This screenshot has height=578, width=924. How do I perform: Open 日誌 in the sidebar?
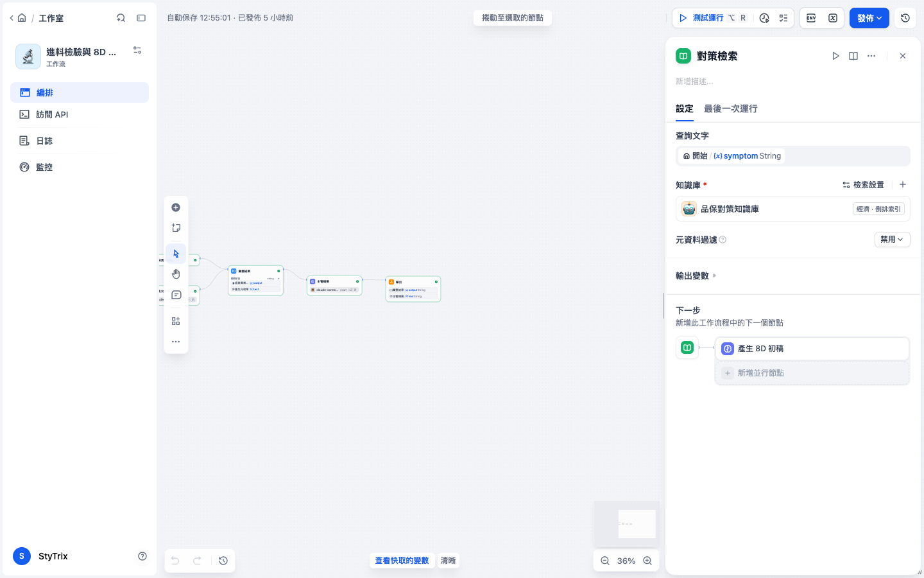[80, 141]
